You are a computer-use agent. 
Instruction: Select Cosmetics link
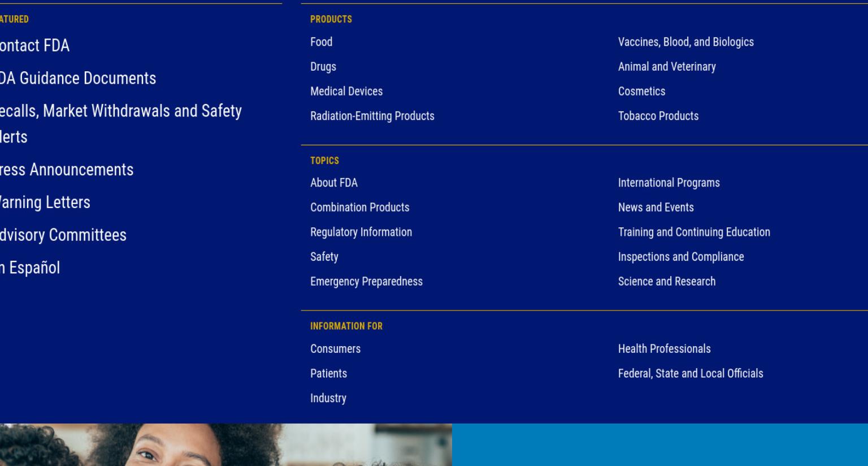641,91
